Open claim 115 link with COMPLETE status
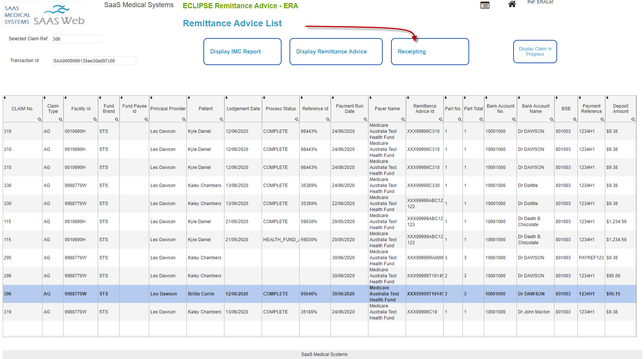 pos(8,222)
